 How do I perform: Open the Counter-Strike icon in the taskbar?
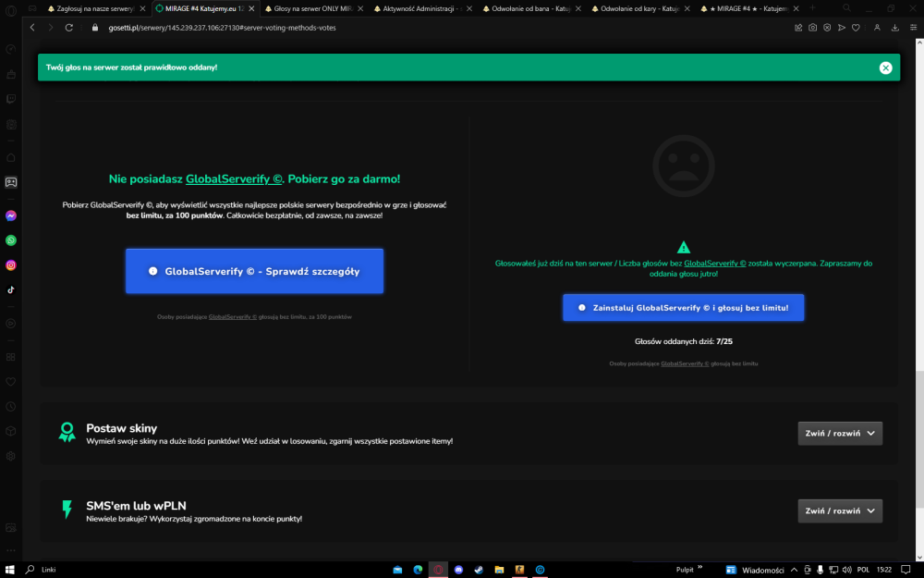(519, 570)
